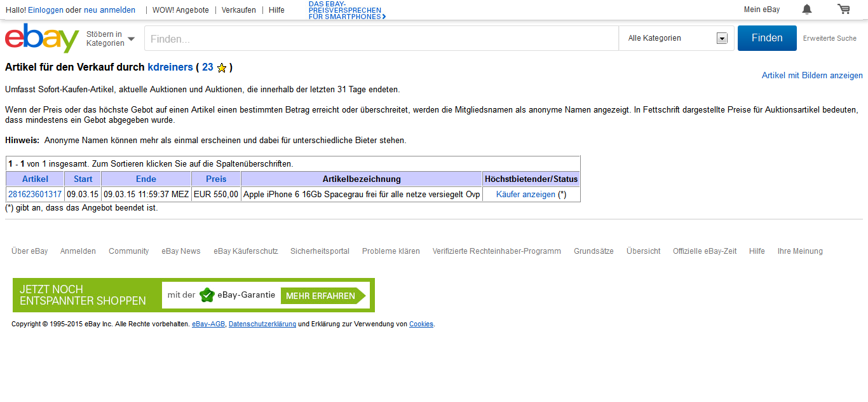Open the Hilfe footer link
Viewport: 868px width, 402px height.
pos(757,251)
